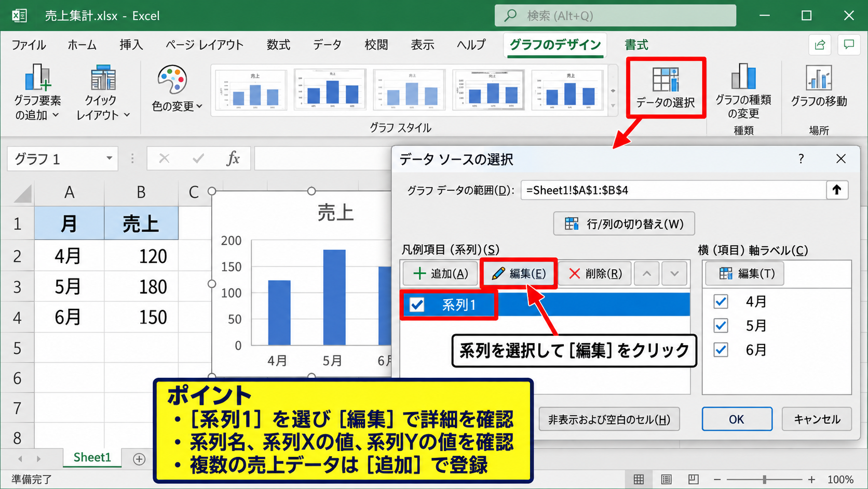Open the ファイル menu tab

29,45
